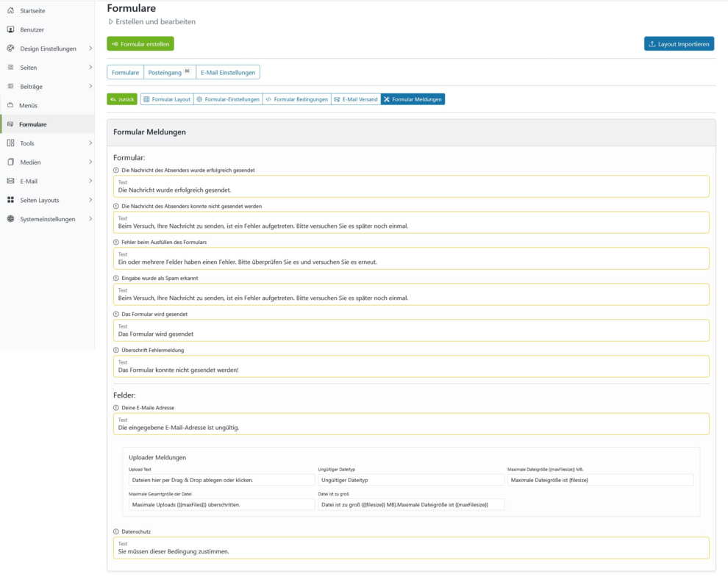
Task: Expand the Systemeinstellungen submenu chevron
Action: pyautogui.click(x=90, y=219)
